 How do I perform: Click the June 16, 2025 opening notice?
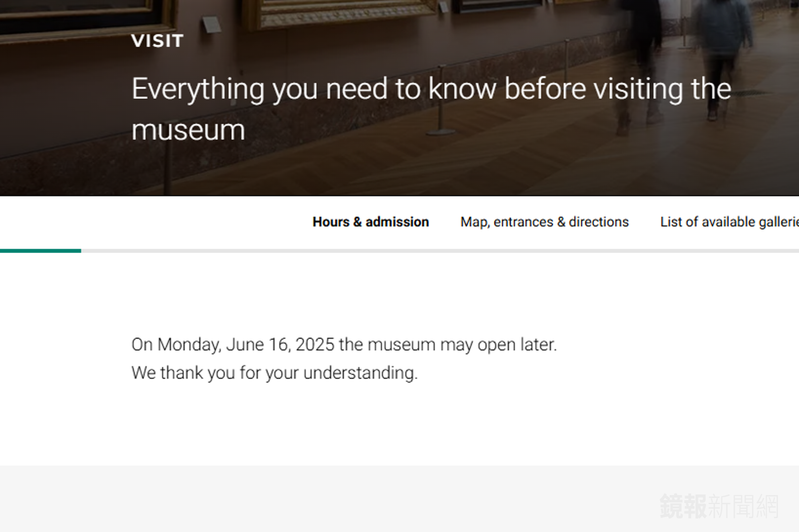point(344,345)
